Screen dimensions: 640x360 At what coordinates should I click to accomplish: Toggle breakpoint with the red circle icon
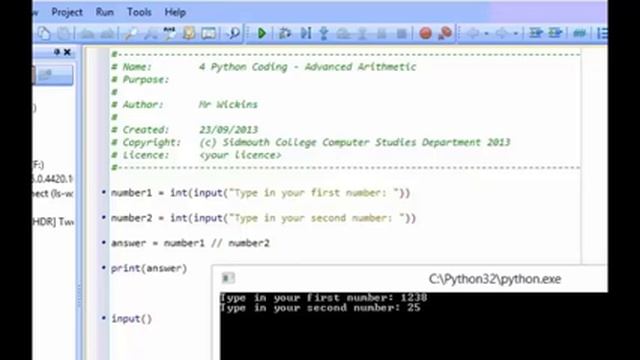coord(425,33)
